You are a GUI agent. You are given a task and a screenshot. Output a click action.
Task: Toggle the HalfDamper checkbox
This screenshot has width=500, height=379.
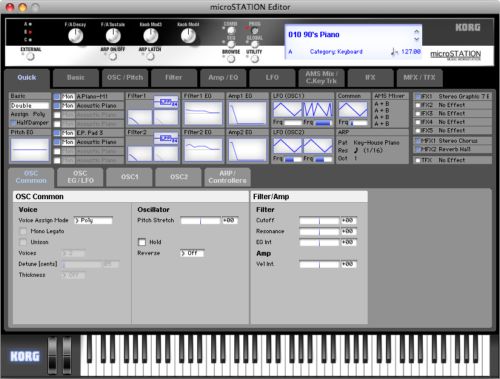(13, 123)
